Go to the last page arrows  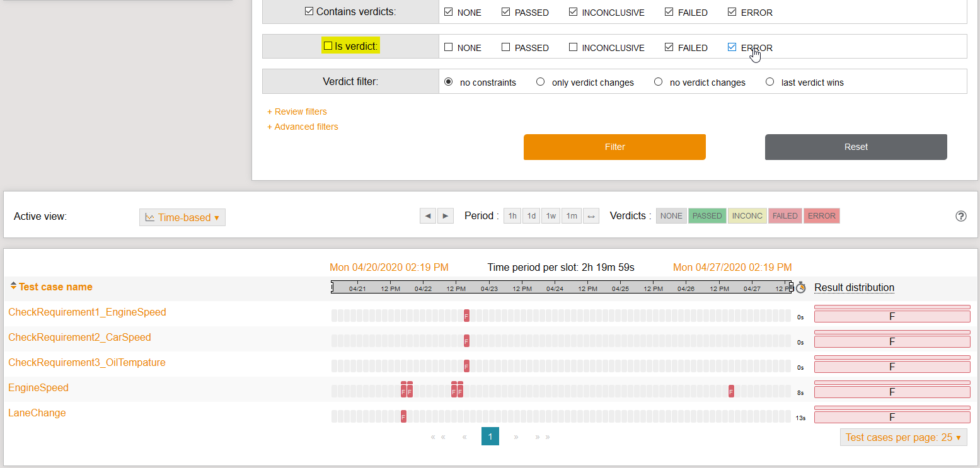543,437
